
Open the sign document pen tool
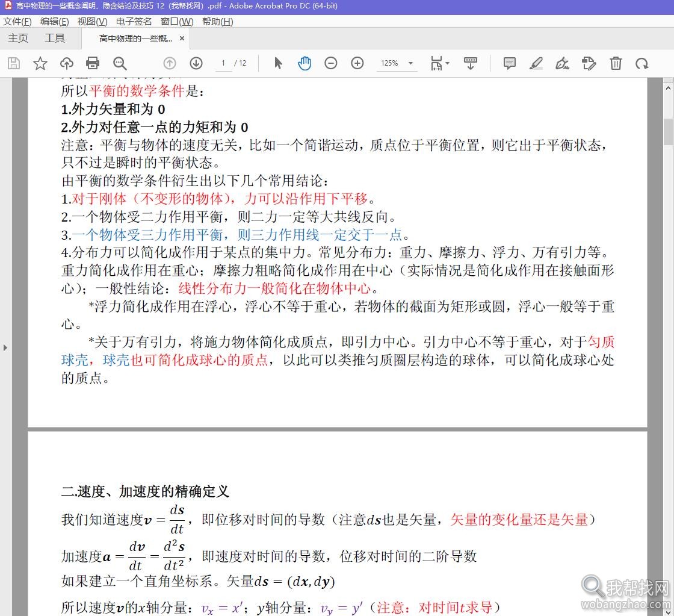pos(562,63)
